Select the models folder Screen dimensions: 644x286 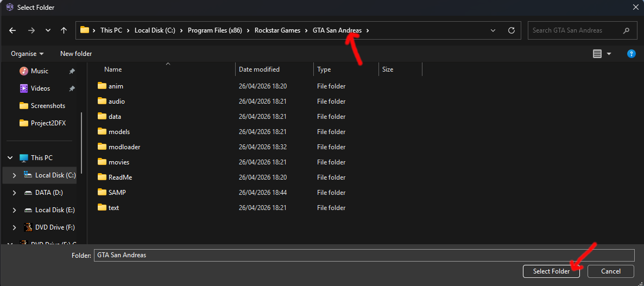[119, 132]
